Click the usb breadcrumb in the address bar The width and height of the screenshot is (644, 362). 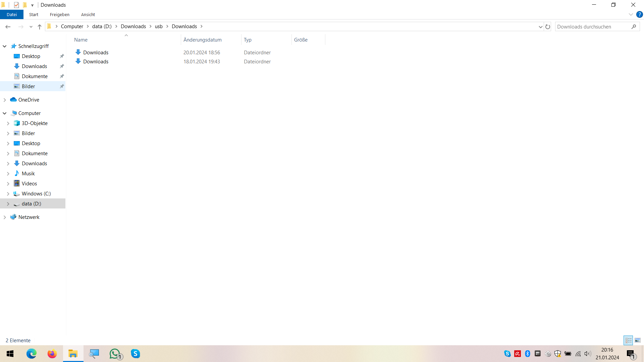(159, 26)
